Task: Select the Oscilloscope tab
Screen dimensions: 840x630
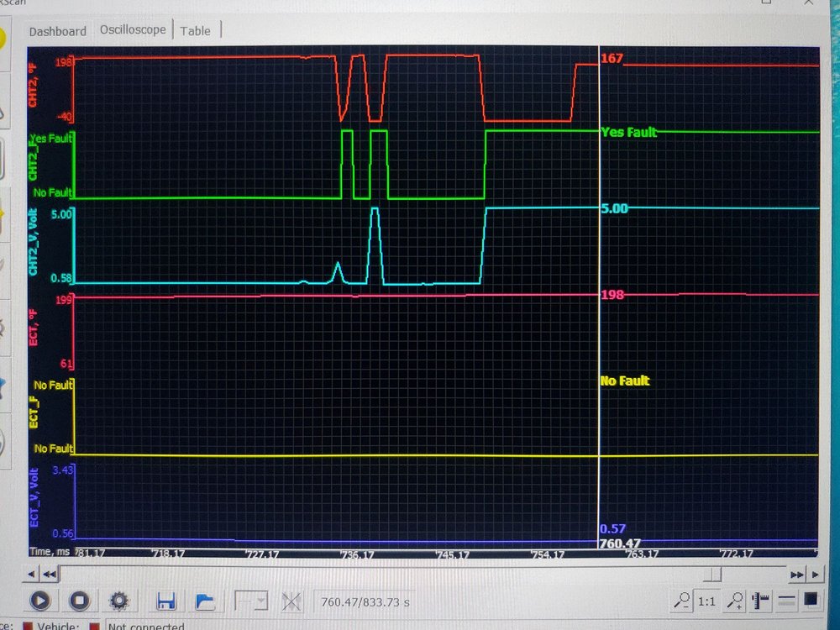Action: [x=133, y=29]
